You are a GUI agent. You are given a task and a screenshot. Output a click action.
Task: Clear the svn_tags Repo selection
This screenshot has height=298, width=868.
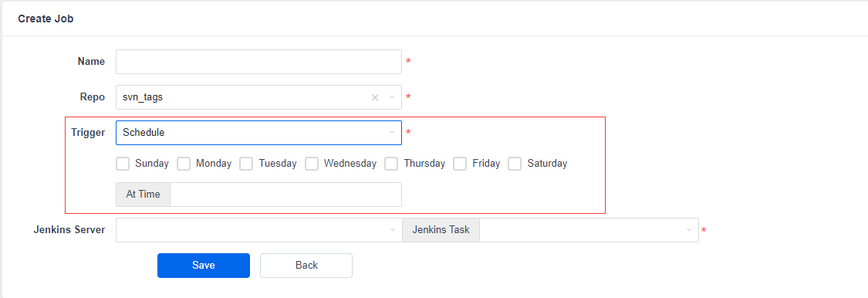(375, 97)
